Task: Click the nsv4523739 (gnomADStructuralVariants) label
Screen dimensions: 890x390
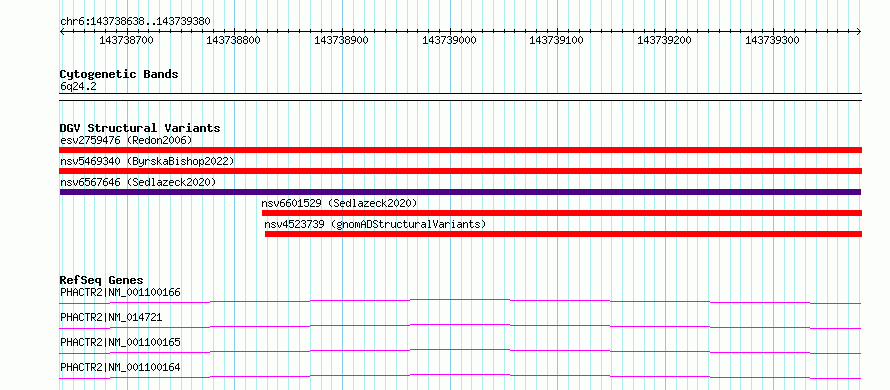Action: click(x=376, y=224)
